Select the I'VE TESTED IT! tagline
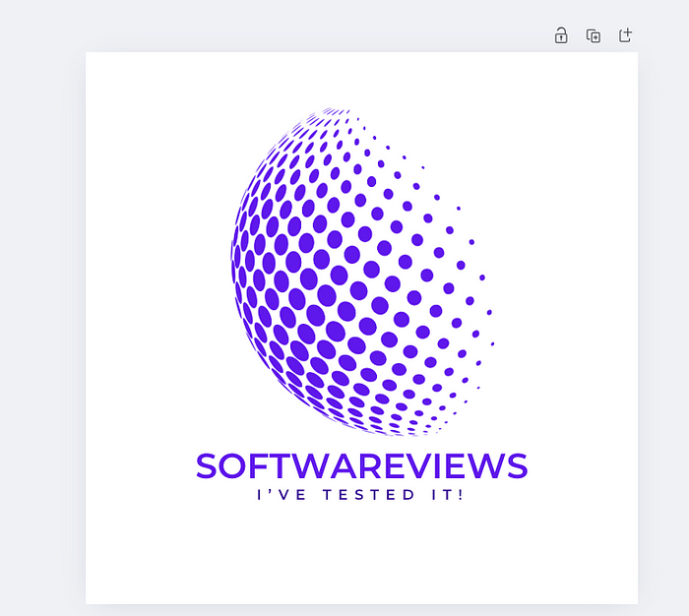Image resolution: width=689 pixels, height=616 pixels. pyautogui.click(x=360, y=495)
